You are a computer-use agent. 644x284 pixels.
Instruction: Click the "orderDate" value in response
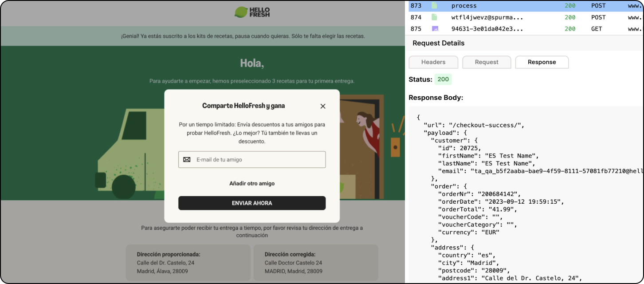coord(524,202)
